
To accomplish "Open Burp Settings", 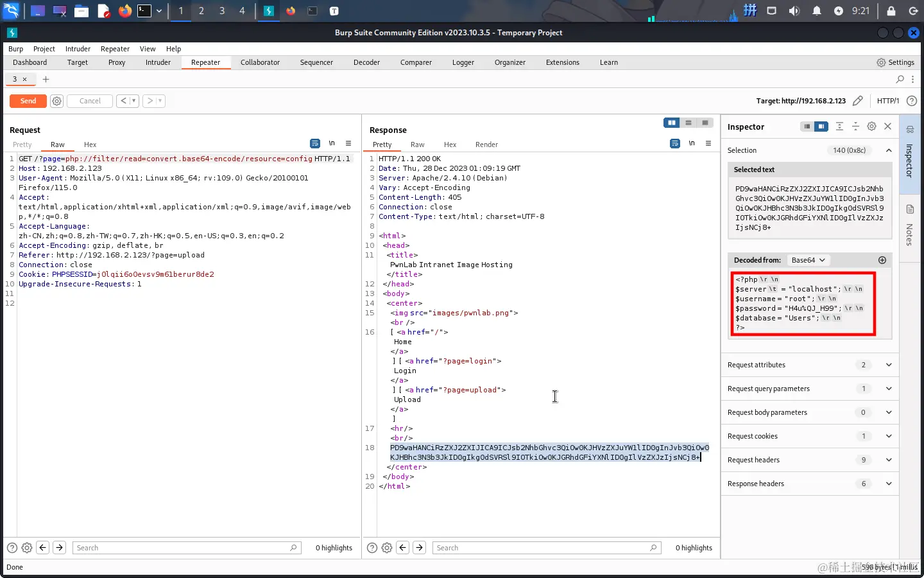I will coord(895,62).
